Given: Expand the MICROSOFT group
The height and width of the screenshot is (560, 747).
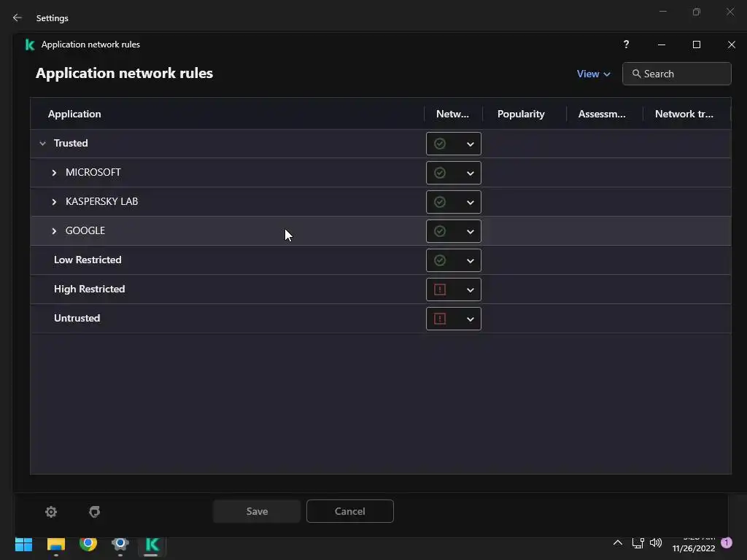Looking at the screenshot, I should point(54,173).
